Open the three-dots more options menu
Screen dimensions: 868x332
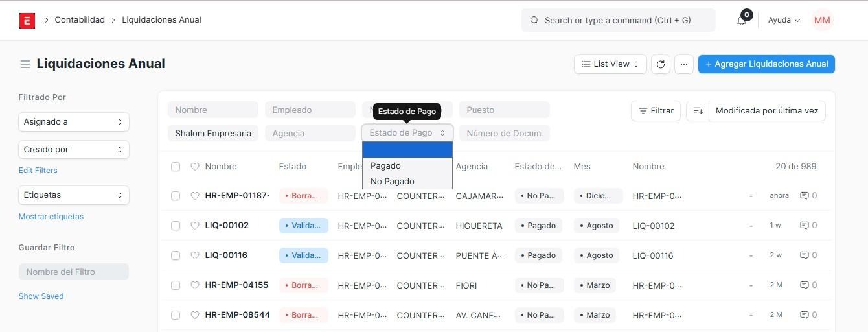[x=684, y=64]
